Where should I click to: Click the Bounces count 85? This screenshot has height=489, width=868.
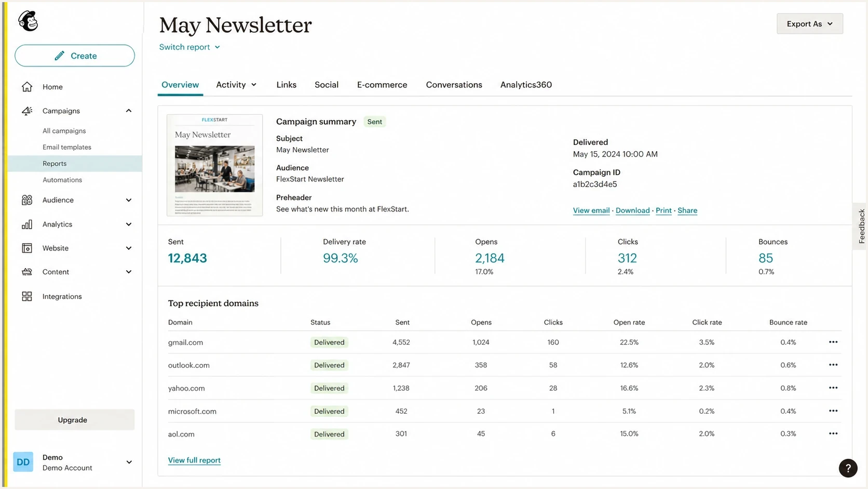coord(766,258)
